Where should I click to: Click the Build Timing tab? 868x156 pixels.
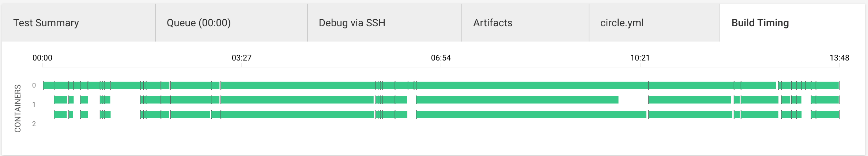(760, 23)
